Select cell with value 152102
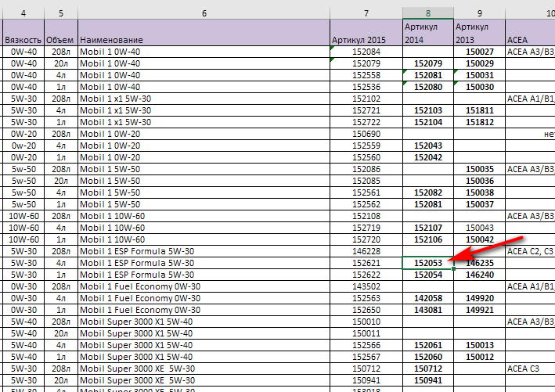The width and height of the screenshot is (555, 392). 366,99
